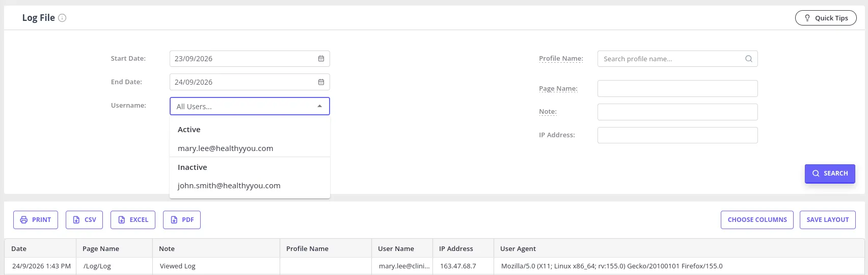Click the /Log/Log page name cell
Viewport: 868px width, 275px height.
pos(114,266)
